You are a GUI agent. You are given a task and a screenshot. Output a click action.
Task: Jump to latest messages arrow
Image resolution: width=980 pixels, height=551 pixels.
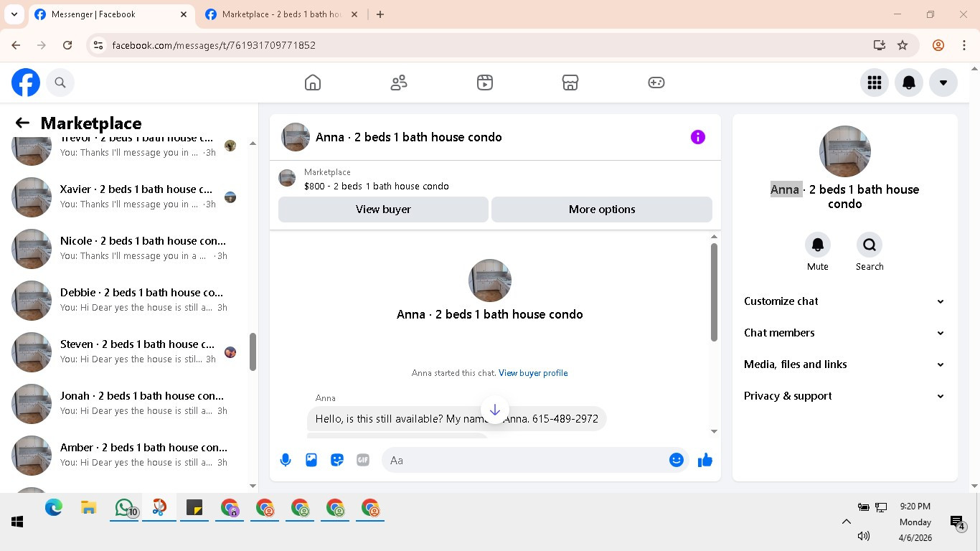tap(494, 410)
